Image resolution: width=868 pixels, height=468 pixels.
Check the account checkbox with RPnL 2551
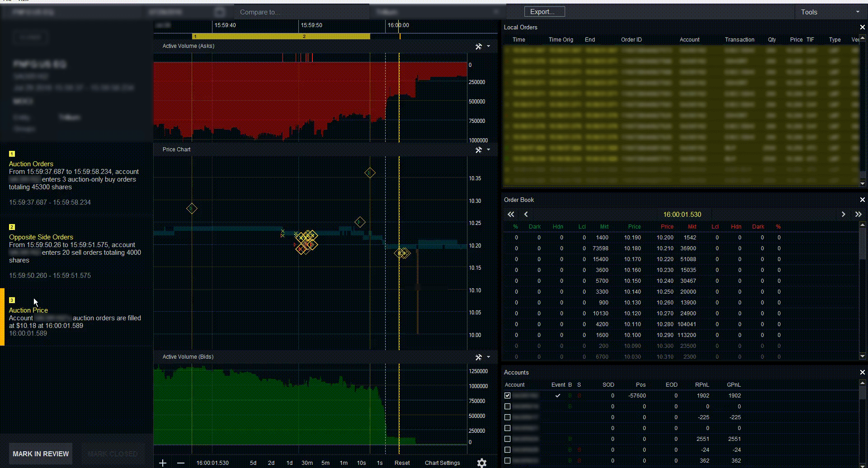[507, 439]
